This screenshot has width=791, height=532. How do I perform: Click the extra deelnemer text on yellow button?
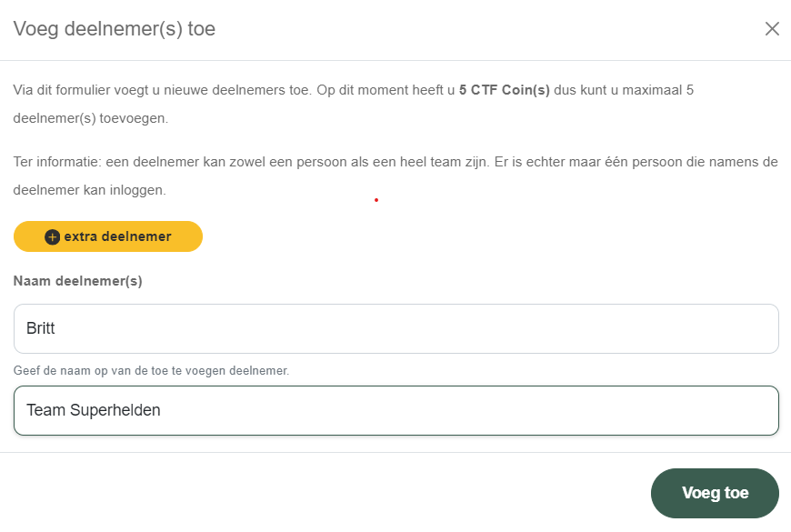point(117,236)
